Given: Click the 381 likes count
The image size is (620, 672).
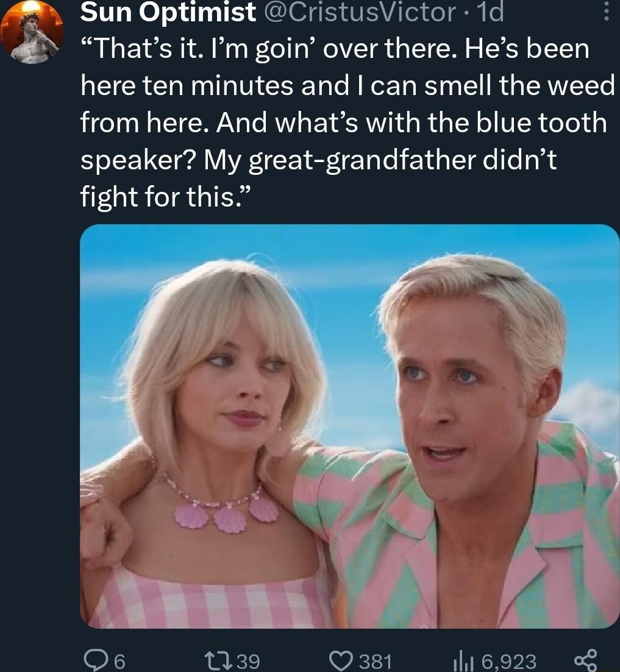Looking at the screenshot, I should pyautogui.click(x=374, y=660).
